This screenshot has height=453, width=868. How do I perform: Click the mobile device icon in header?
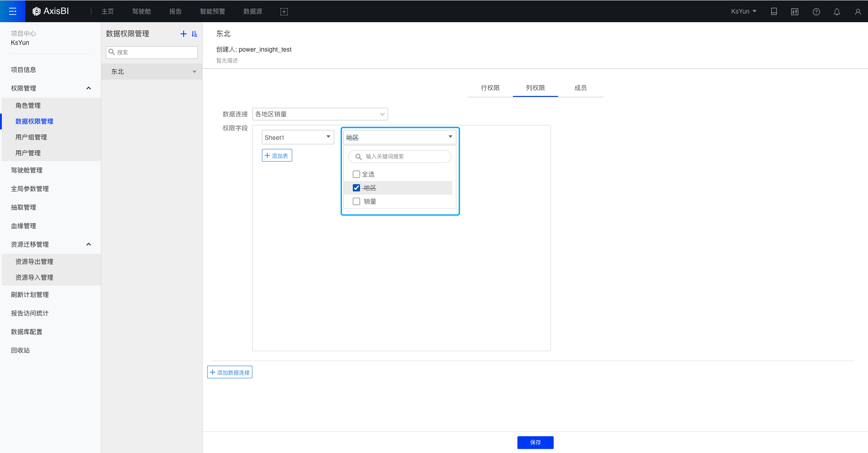[x=774, y=12]
